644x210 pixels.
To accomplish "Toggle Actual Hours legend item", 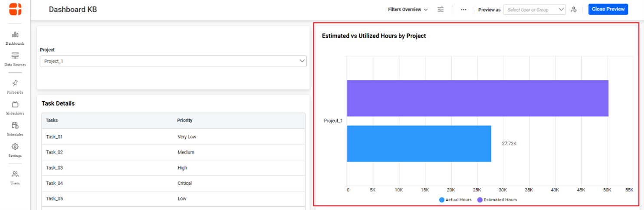I will (455, 200).
